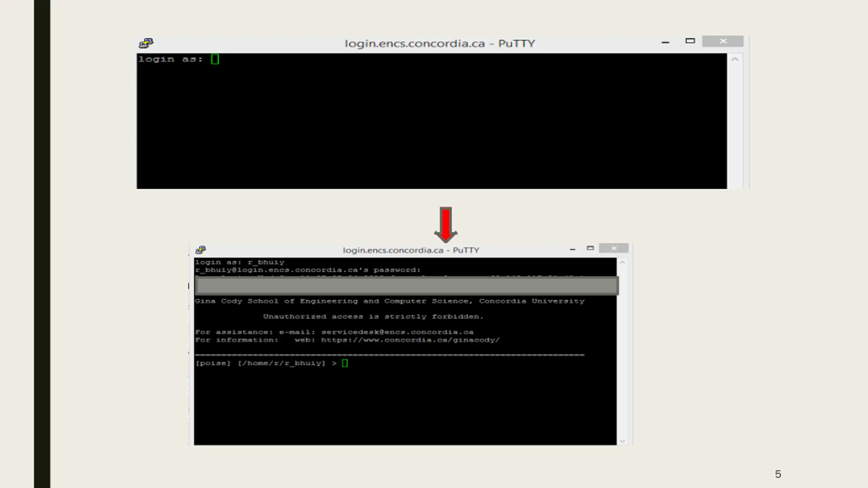Minimize the lower PuTTY window
The width and height of the screenshot is (868, 488).
pos(573,249)
